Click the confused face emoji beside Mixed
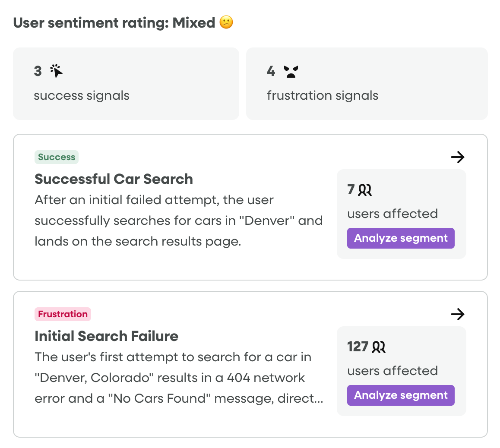The image size is (500, 448). coord(226,22)
